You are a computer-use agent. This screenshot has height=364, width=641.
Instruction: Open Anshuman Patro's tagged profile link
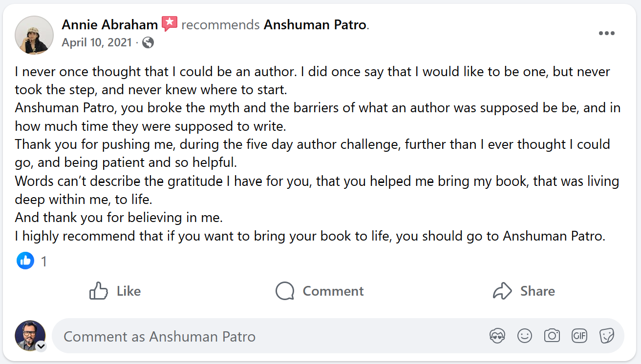coord(315,24)
